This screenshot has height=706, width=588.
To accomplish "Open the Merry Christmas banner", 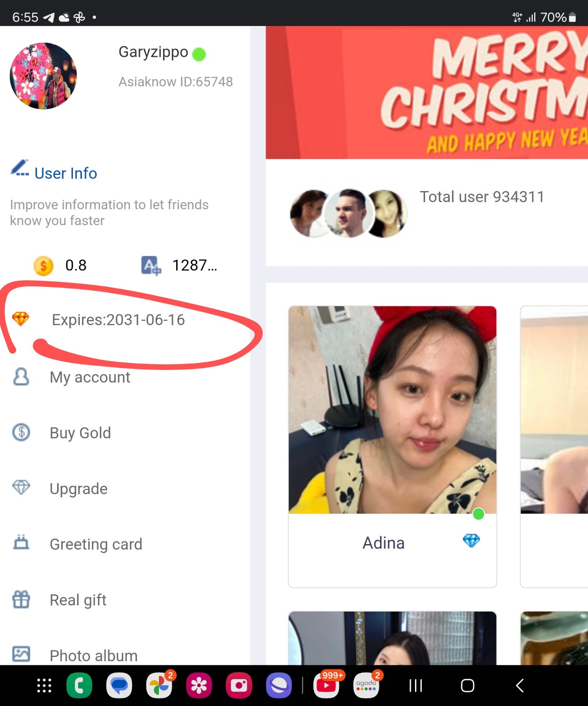I will click(426, 93).
